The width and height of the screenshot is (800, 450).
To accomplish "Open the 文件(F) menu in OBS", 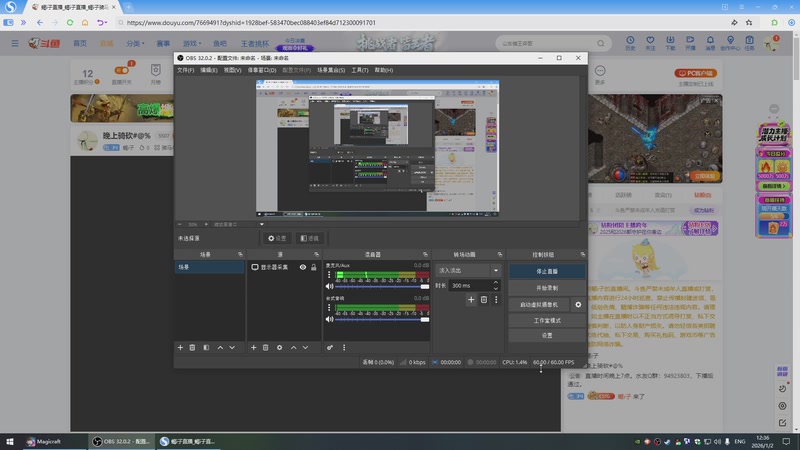I will coord(186,70).
